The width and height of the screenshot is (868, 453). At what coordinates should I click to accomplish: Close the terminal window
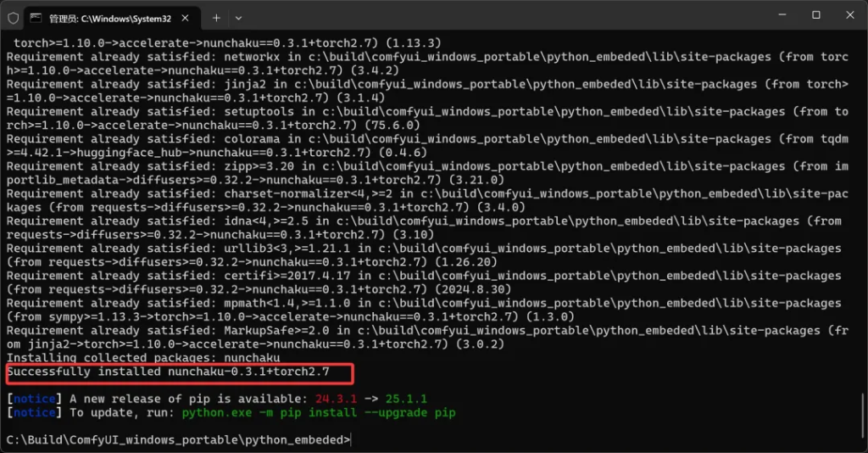850,15
